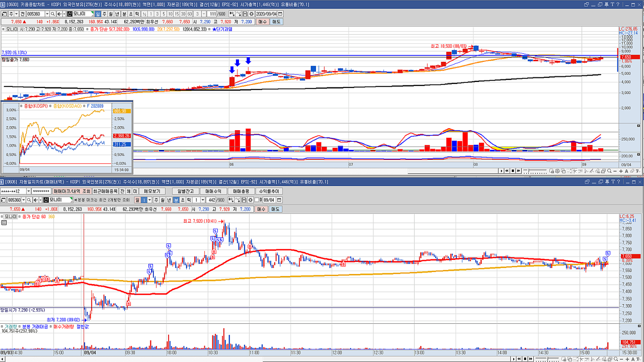This screenshot has height=362, width=644.
Task: Select daily (일) period in top chart
Action: pos(98,14)
